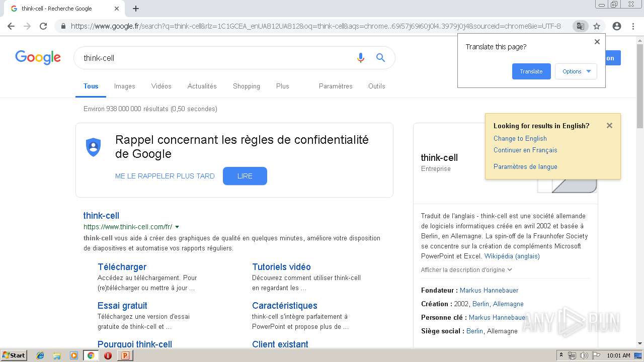Viewport: 644px width, 362px height.
Task: Open the file explorer taskbar icon
Action: point(57,355)
